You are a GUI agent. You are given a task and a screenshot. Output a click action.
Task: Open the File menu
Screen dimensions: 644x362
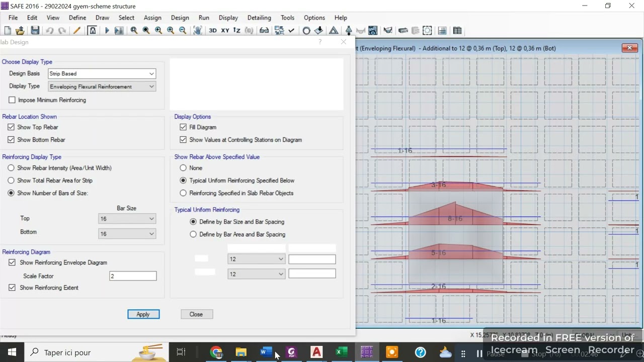[13, 18]
